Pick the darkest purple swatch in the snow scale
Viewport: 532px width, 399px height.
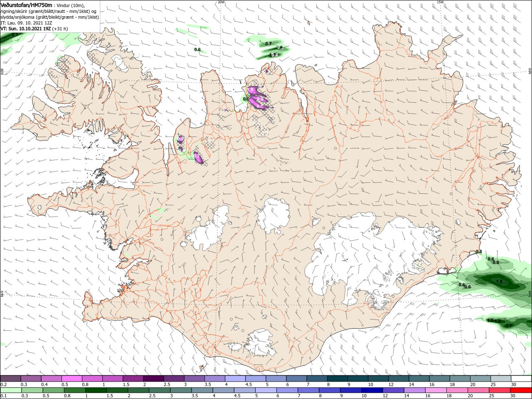[x=153, y=379]
